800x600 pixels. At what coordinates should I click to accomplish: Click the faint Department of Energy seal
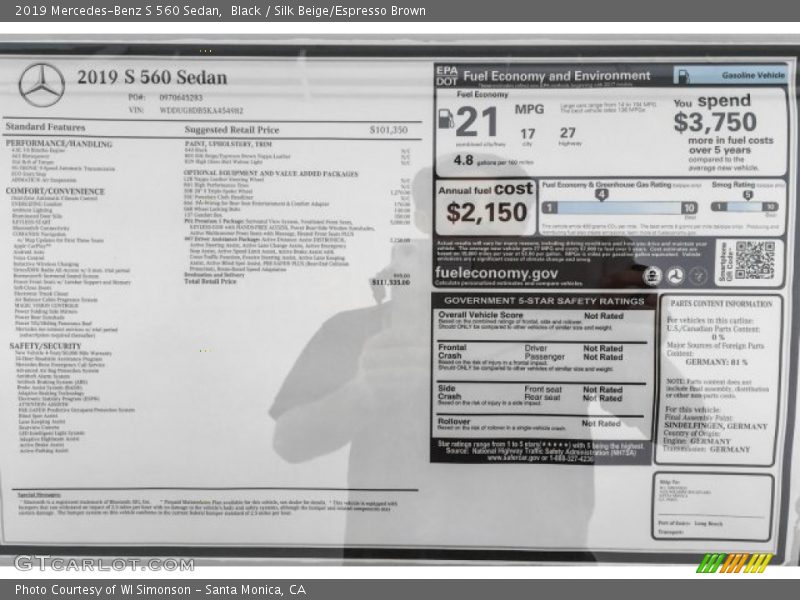click(698, 276)
